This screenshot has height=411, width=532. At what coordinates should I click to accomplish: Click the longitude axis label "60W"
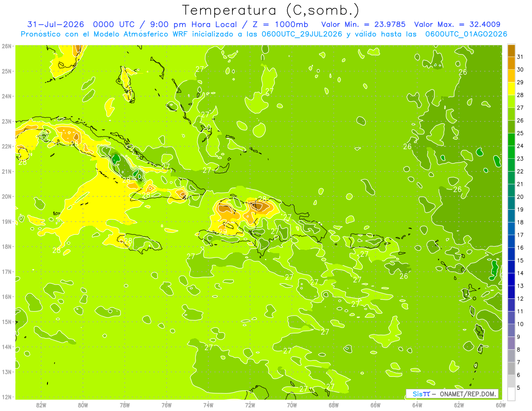(x=501, y=405)
